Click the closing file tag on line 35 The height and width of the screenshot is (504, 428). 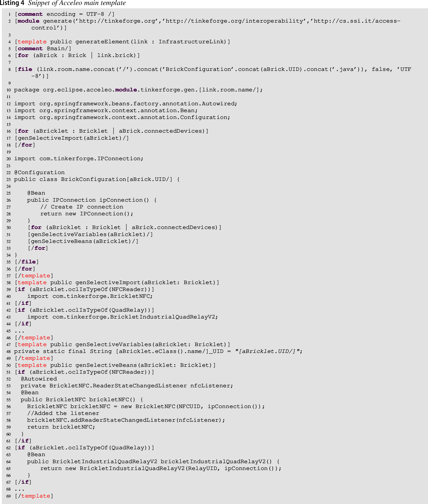(x=27, y=262)
